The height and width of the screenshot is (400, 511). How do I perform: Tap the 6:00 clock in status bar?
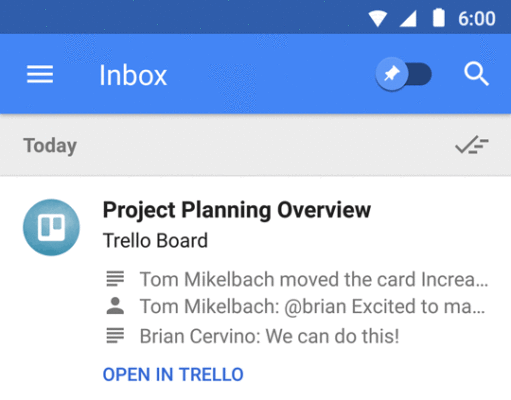(x=477, y=19)
